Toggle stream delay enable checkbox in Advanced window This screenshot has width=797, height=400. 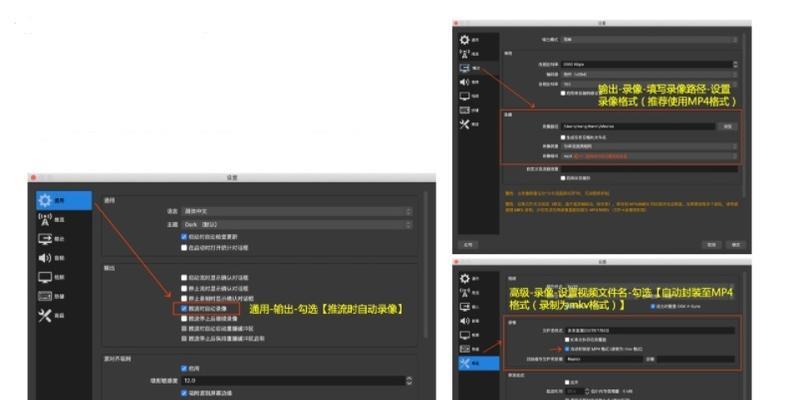567,382
